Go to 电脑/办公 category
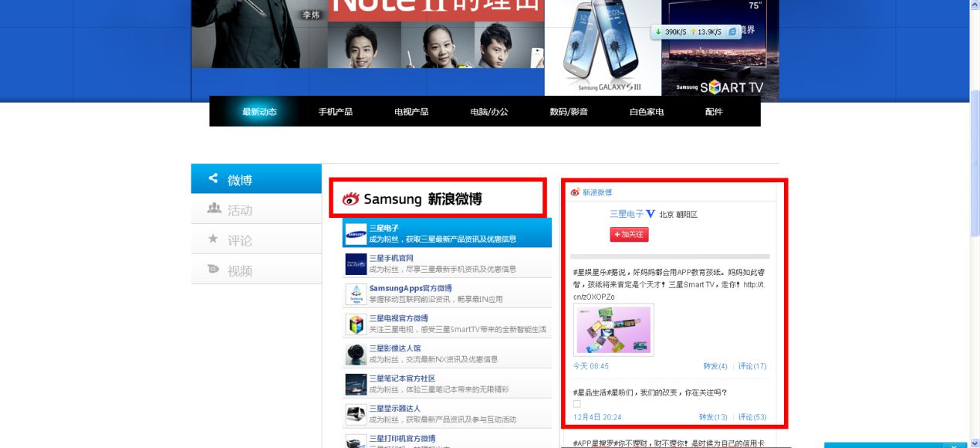This screenshot has height=448, width=980. (489, 112)
